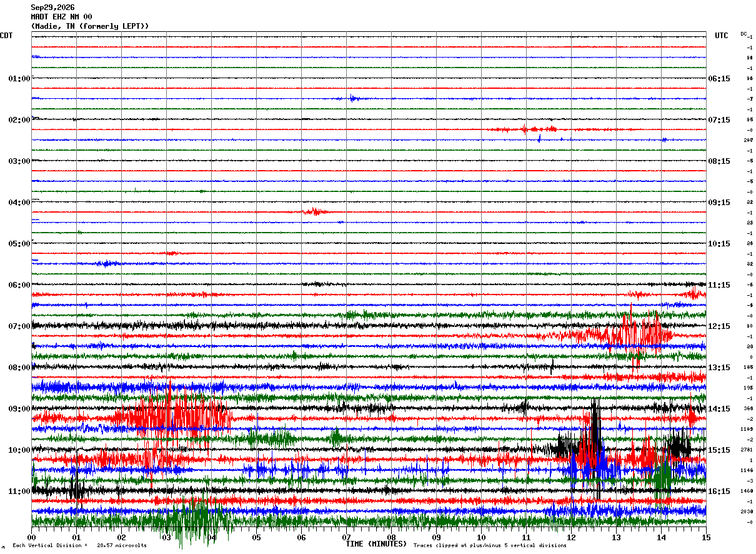Click the MADT EHZ NM 00 station label
The image size is (756, 554).
point(61,17)
